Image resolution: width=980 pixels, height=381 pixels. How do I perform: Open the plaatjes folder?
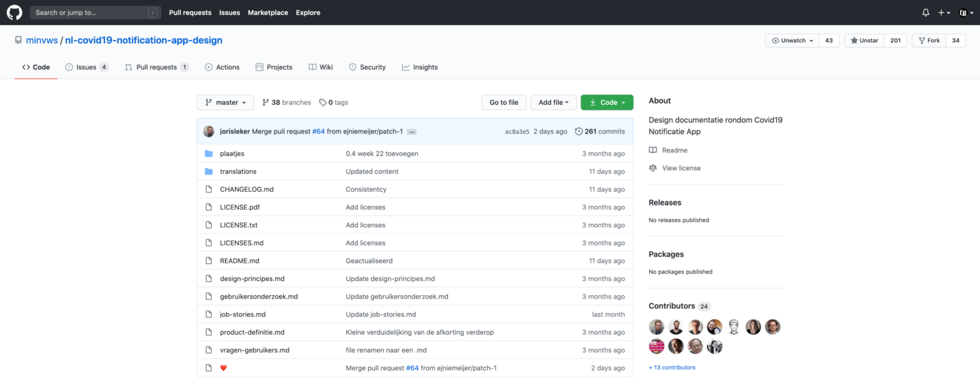point(232,154)
